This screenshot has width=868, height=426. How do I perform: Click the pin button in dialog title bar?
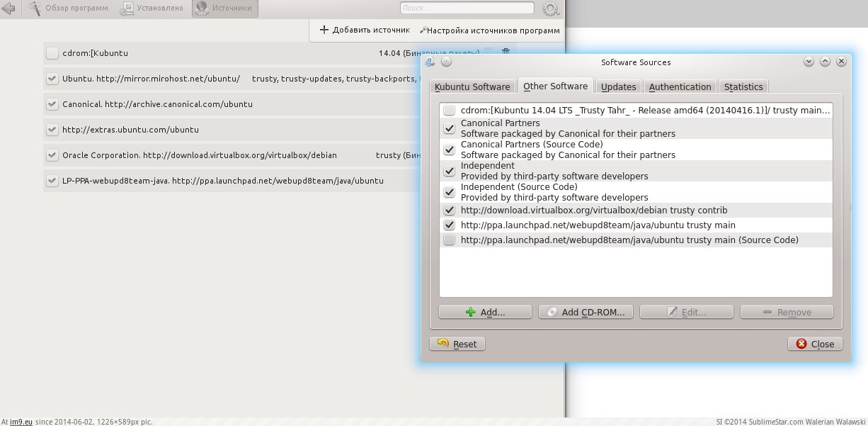446,62
